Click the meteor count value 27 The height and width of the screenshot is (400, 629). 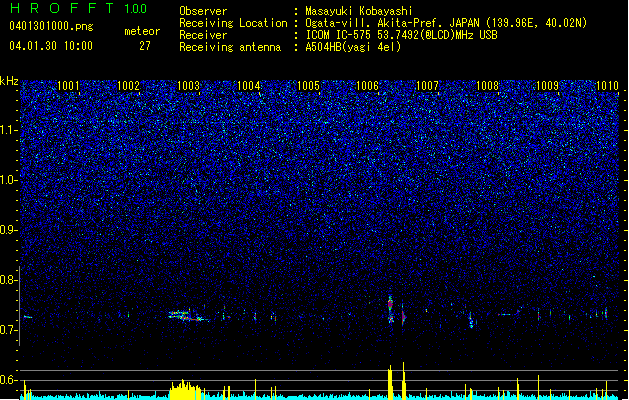pyautogui.click(x=145, y=46)
